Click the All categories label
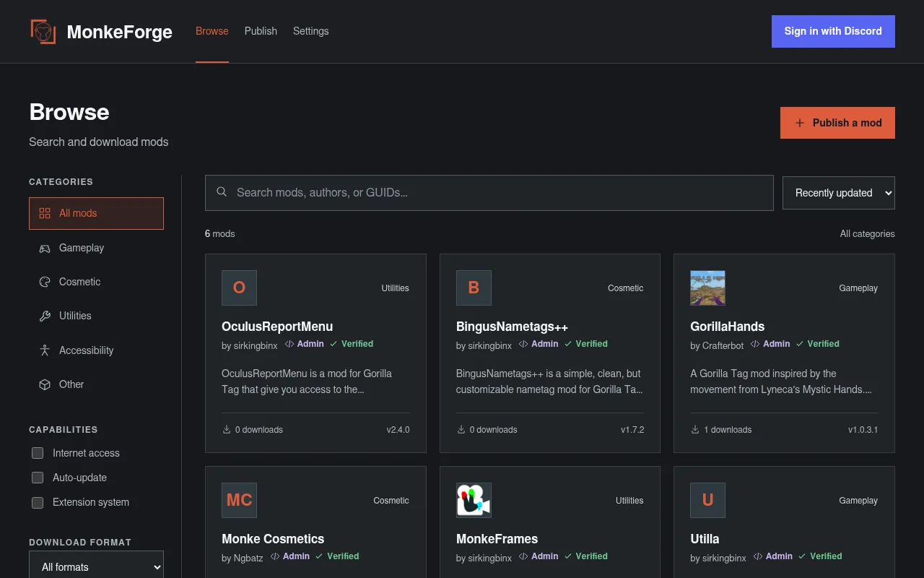Image resolution: width=924 pixels, height=578 pixels. click(x=868, y=234)
